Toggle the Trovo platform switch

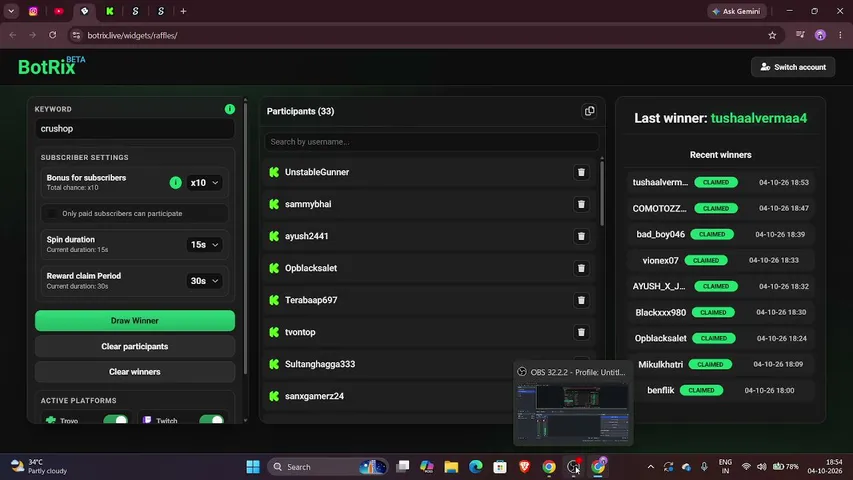pyautogui.click(x=115, y=420)
